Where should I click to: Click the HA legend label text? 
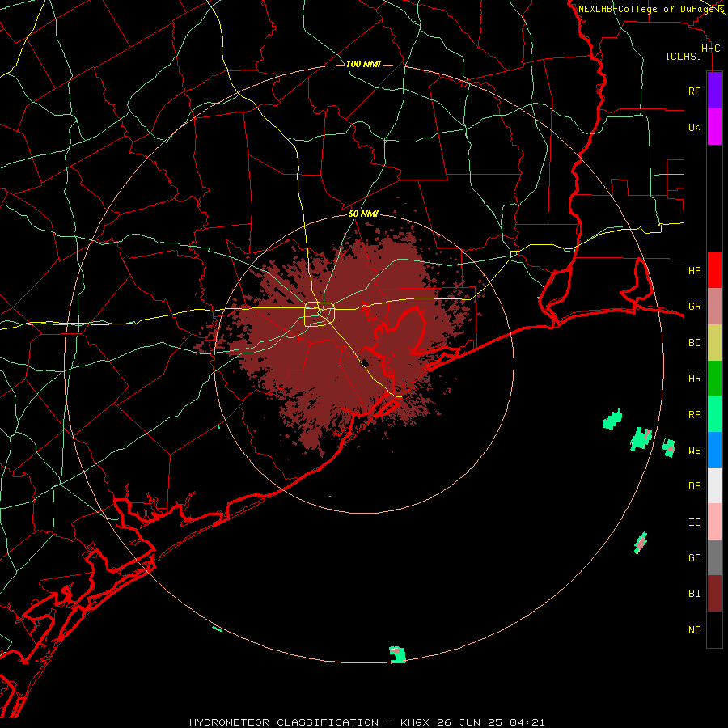point(694,271)
